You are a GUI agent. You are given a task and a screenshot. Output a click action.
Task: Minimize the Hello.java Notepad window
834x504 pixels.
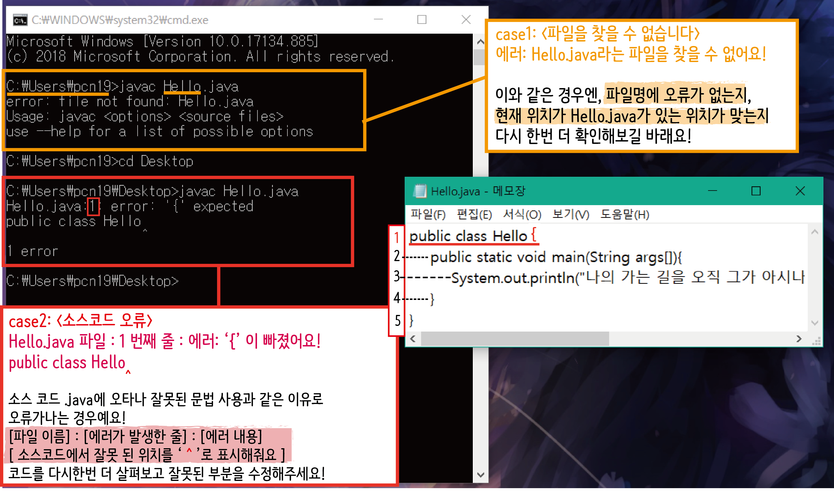click(712, 191)
